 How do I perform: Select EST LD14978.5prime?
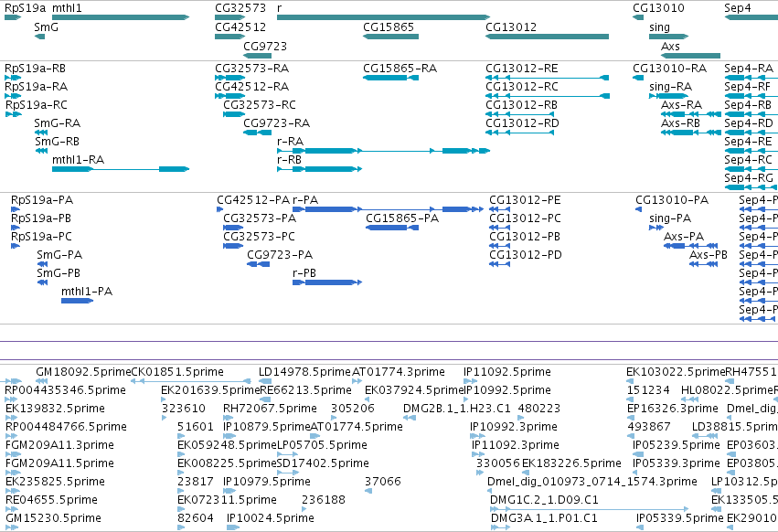[304, 372]
